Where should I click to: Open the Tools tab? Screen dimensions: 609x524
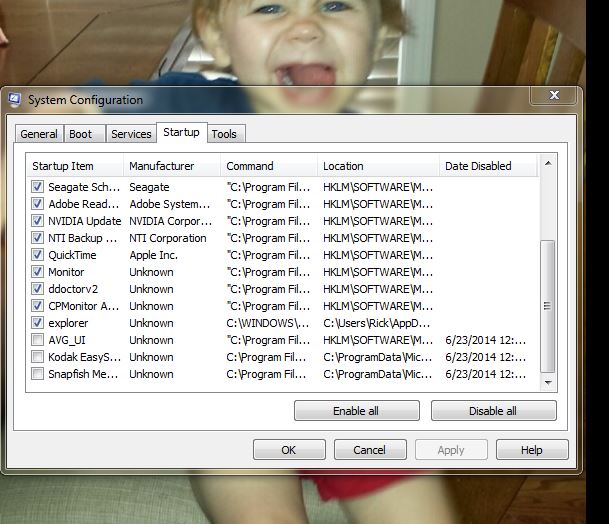[x=226, y=134]
